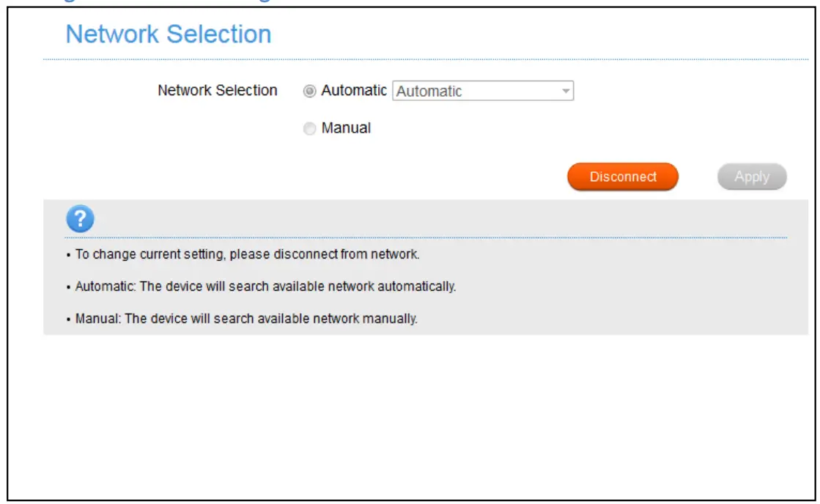Click the orange Disconnect button icon area
820x504 pixels.
(x=622, y=176)
